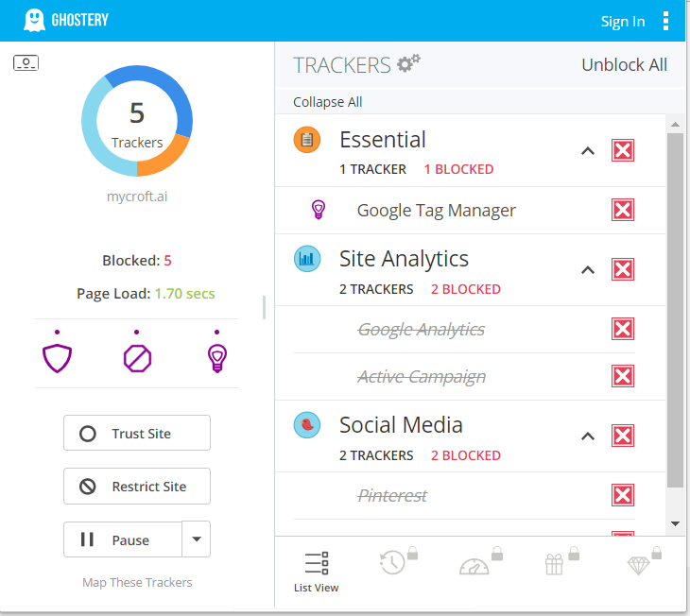690x616 pixels.
Task: Click the Site Analytics category title
Action: 404,259
